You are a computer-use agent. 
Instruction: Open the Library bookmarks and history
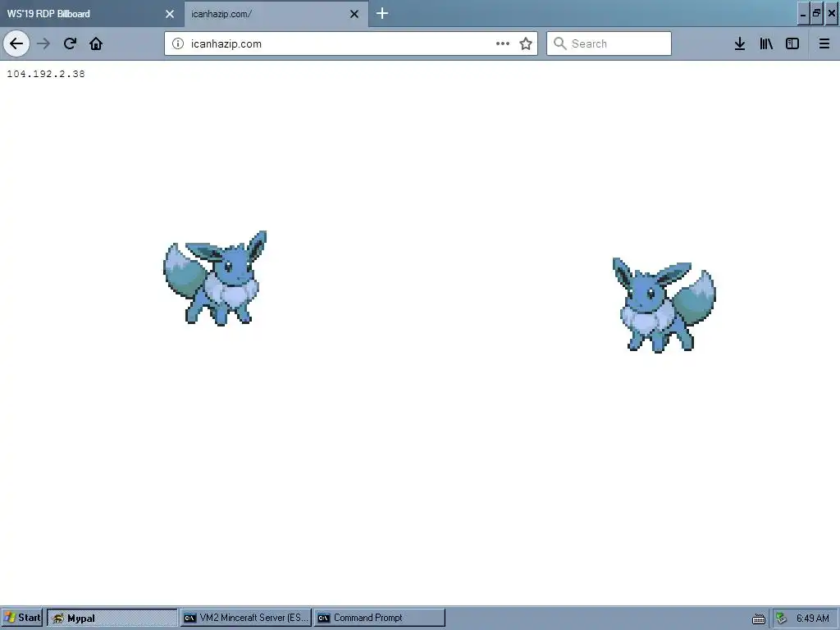click(766, 43)
